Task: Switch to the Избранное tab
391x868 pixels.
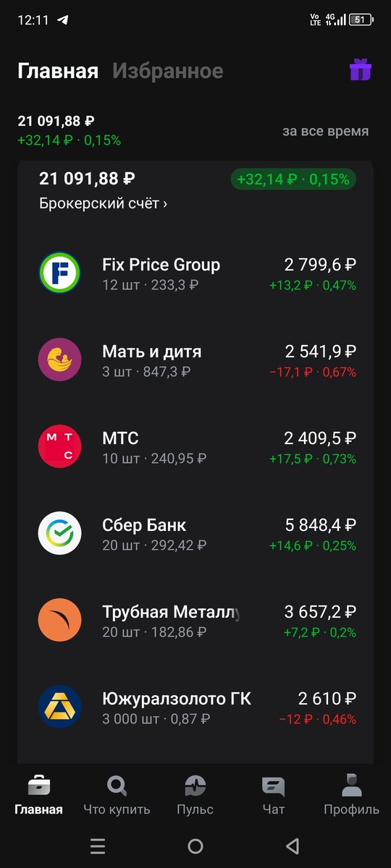Action: coord(168,71)
